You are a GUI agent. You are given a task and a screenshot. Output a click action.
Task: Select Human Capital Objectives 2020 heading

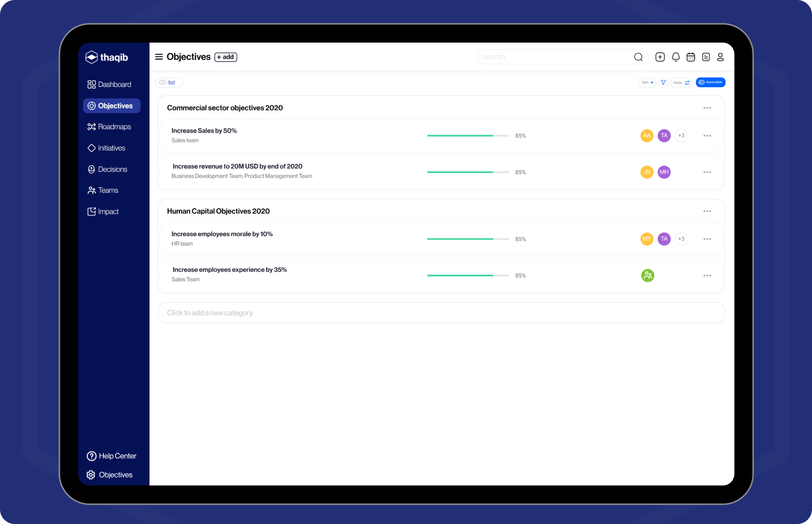218,211
